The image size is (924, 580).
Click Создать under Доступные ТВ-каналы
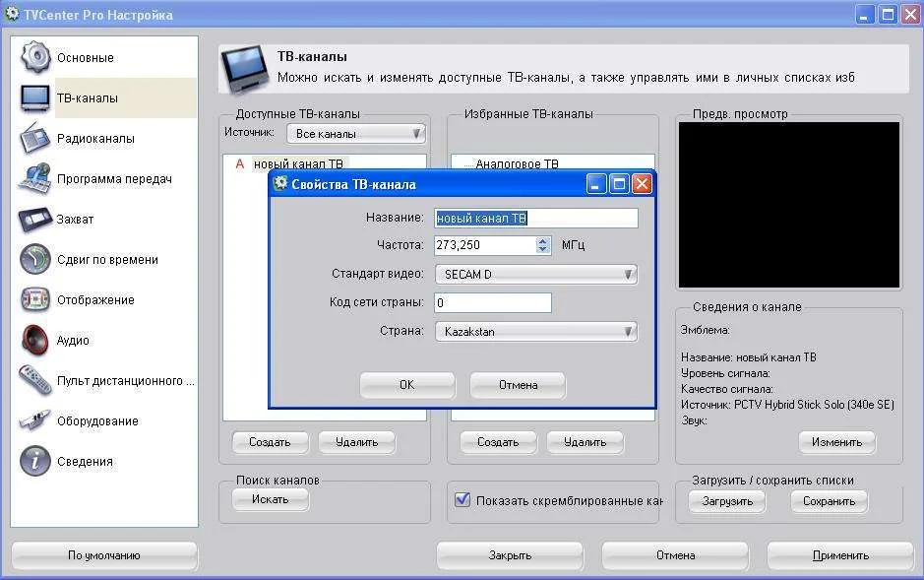click(x=270, y=442)
